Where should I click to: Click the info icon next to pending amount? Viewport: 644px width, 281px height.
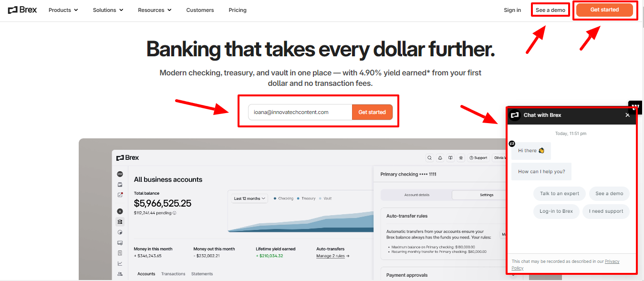point(174,213)
